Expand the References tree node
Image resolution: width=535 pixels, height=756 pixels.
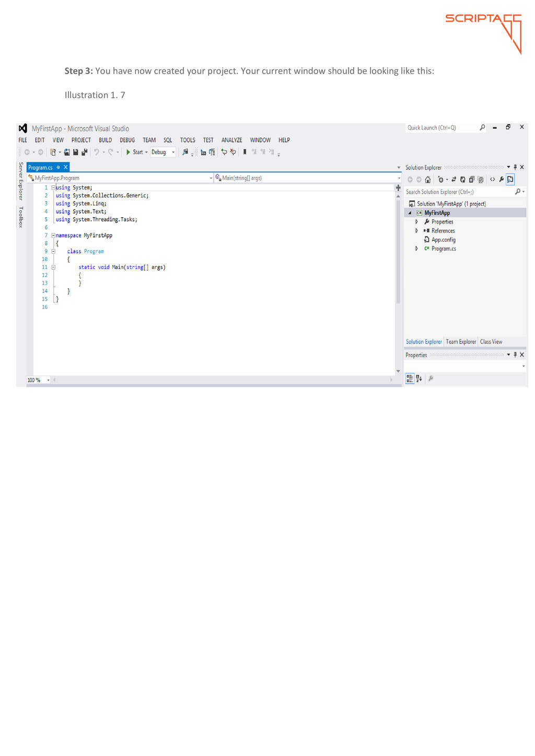tap(416, 231)
